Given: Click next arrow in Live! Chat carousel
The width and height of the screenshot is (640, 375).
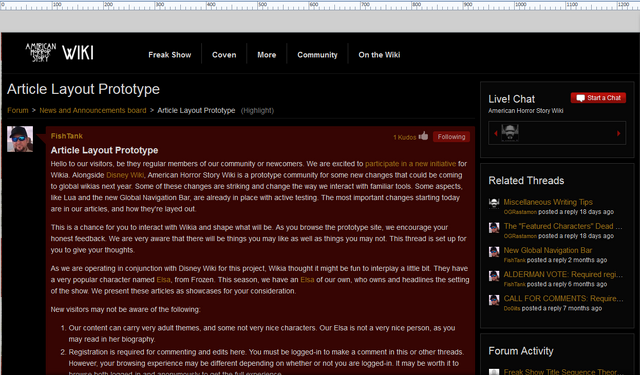Looking at the screenshot, I should pyautogui.click(x=618, y=133).
